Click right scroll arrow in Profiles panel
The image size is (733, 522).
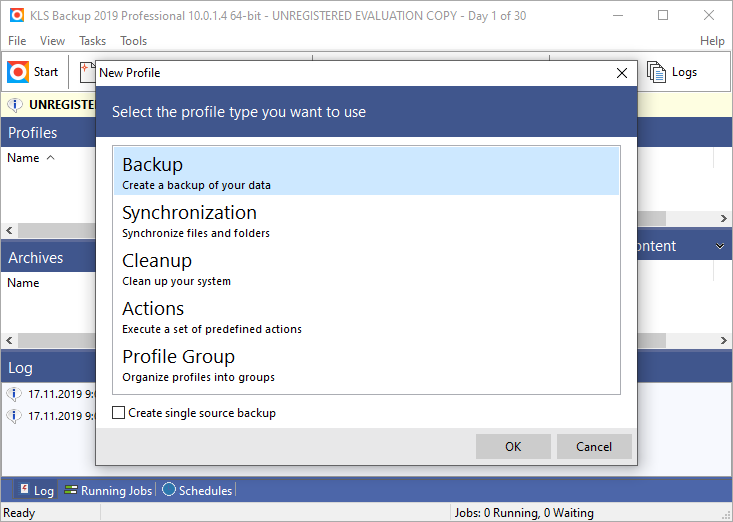pyautogui.click(x=724, y=218)
